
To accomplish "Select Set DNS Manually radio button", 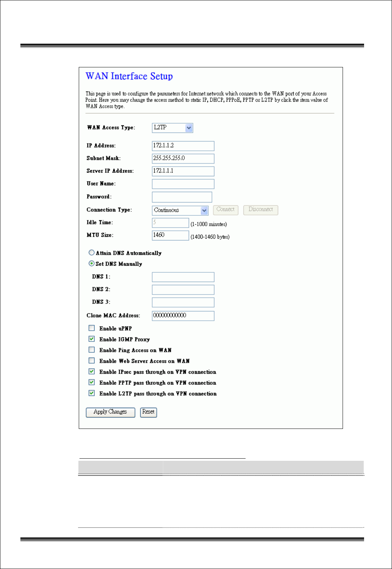I will coord(92,263).
